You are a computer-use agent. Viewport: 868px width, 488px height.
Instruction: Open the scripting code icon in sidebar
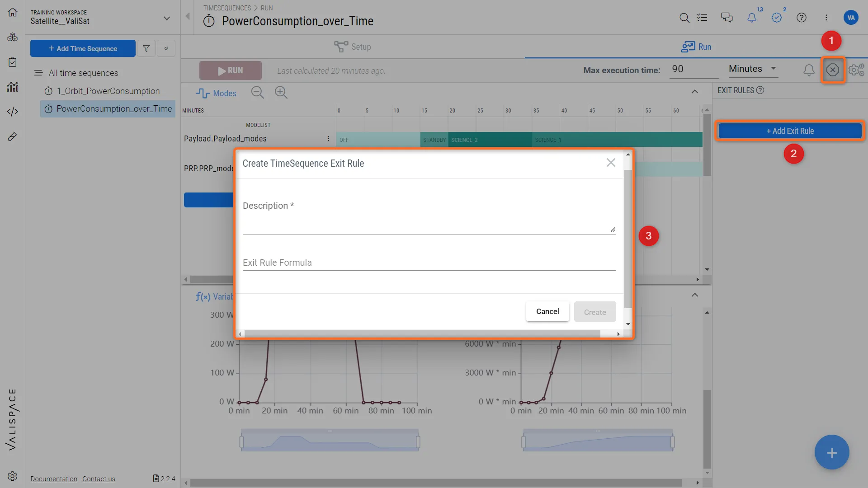(13, 111)
